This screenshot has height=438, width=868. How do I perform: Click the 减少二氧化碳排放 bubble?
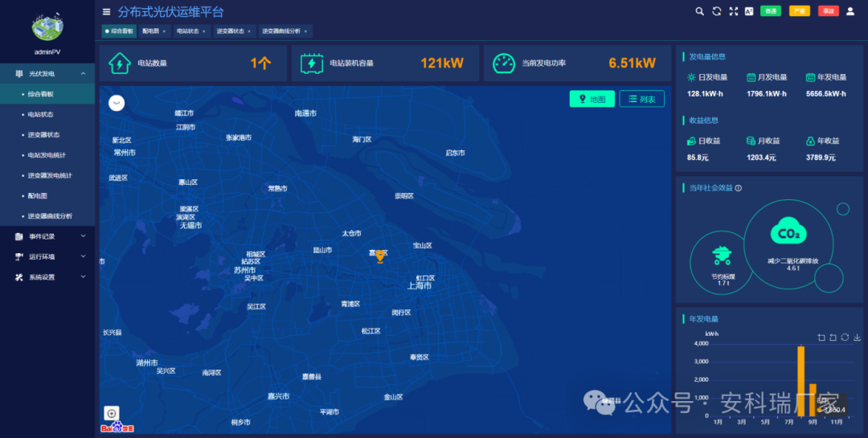(789, 244)
